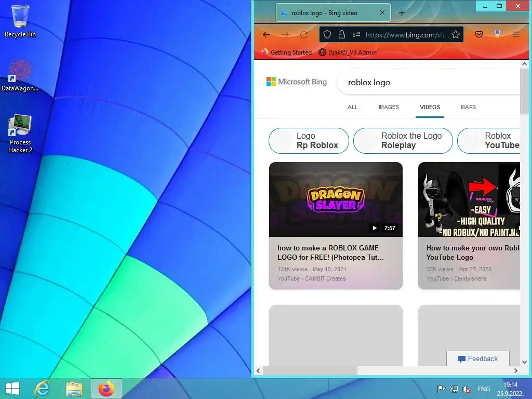Open the Easy High Quality video thumbnail
The height and width of the screenshot is (399, 532).
[x=469, y=199]
